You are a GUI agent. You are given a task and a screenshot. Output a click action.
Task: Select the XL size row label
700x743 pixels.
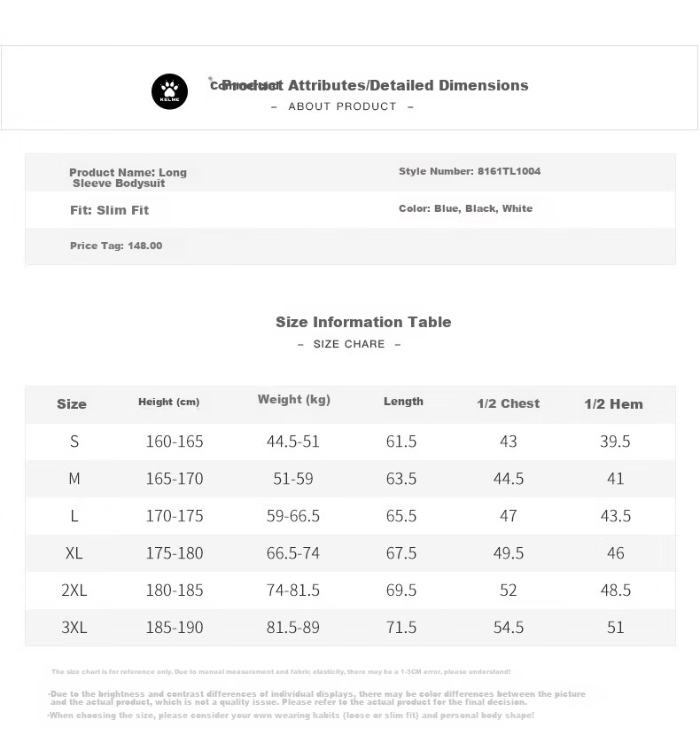pyautogui.click(x=74, y=553)
